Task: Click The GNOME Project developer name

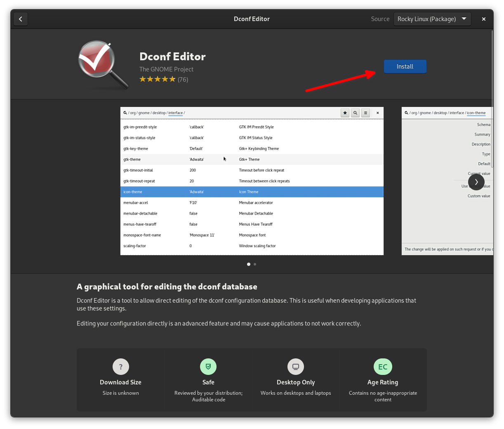Action: [166, 69]
